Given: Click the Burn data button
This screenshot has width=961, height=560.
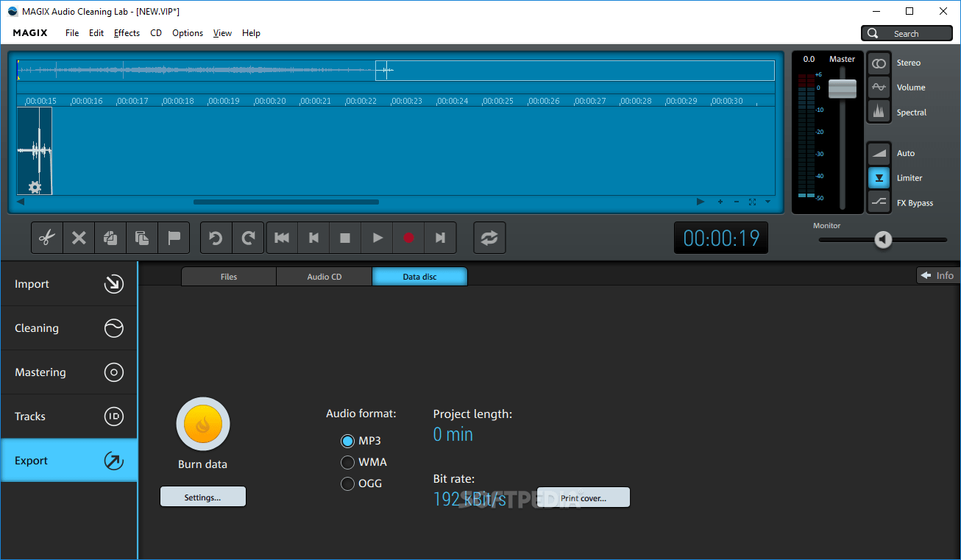Looking at the screenshot, I should tap(202, 425).
